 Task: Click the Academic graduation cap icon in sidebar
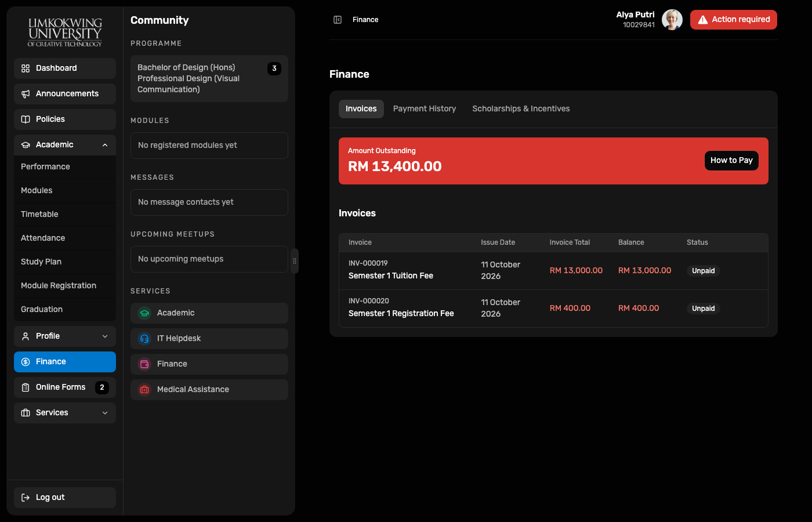pos(26,145)
